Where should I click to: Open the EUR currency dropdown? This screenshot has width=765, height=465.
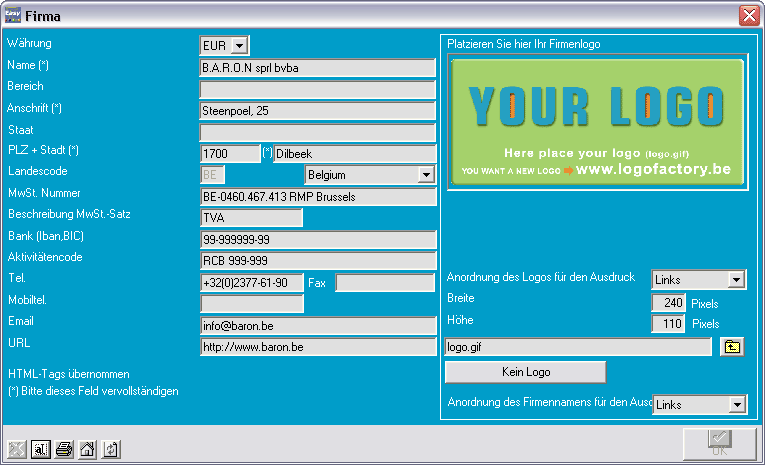(239, 46)
